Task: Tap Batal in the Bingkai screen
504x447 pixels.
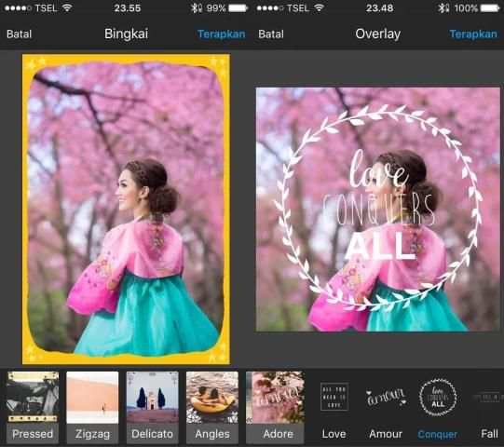Action: pos(20,34)
